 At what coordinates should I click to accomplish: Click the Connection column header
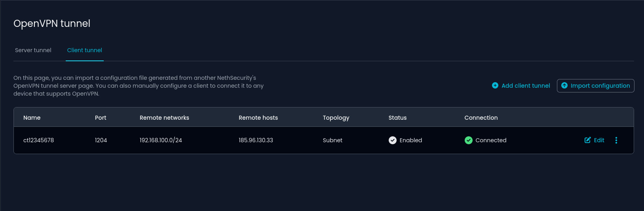[x=481, y=118]
